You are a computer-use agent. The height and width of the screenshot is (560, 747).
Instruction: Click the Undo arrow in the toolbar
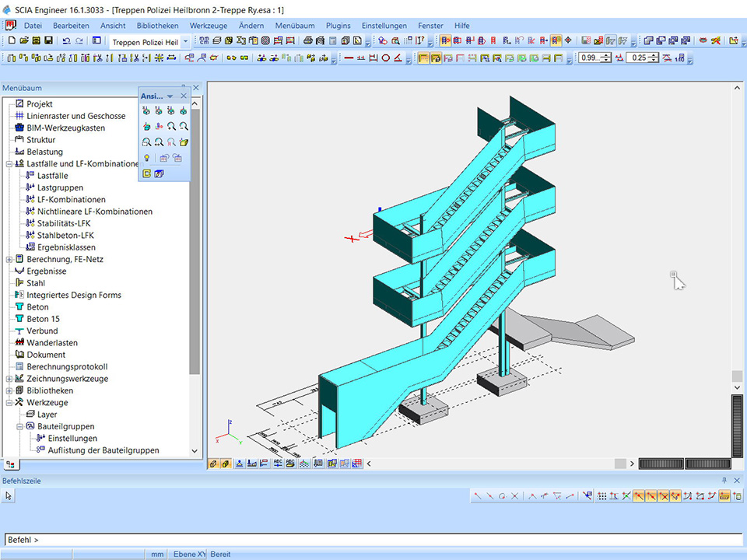click(65, 40)
